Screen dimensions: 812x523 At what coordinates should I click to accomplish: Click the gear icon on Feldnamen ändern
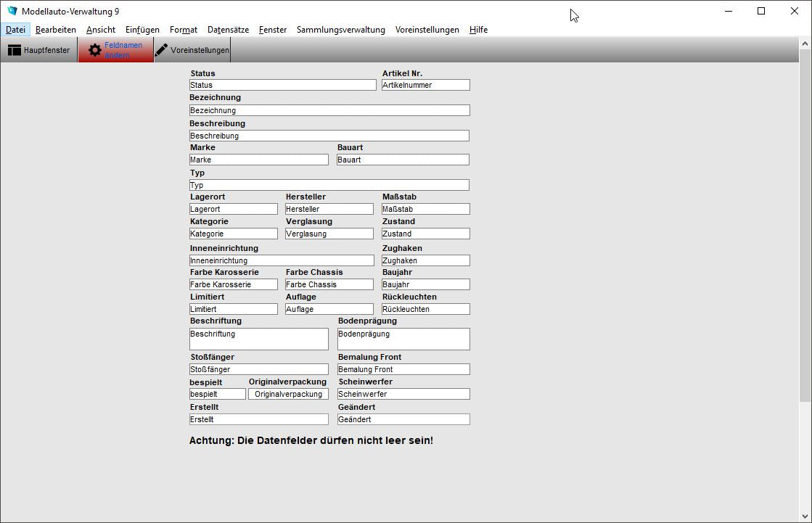94,49
